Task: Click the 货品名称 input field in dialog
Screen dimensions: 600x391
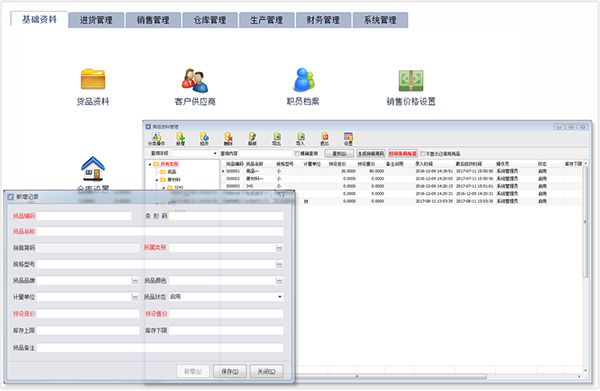Action: [x=160, y=232]
